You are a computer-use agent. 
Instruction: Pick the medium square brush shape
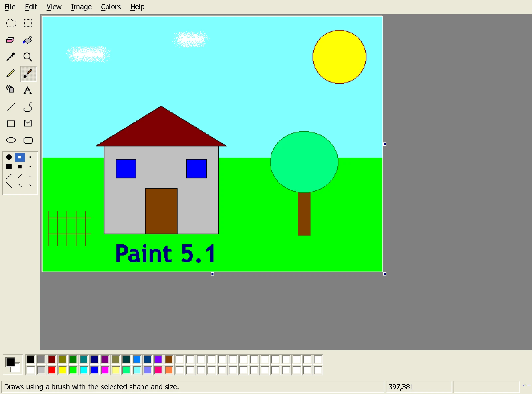coord(20,166)
